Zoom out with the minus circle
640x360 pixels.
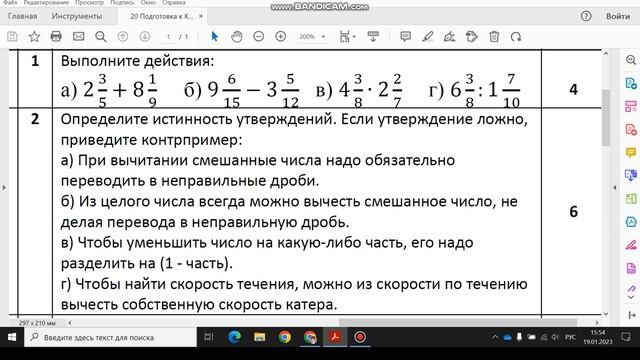coord(258,37)
